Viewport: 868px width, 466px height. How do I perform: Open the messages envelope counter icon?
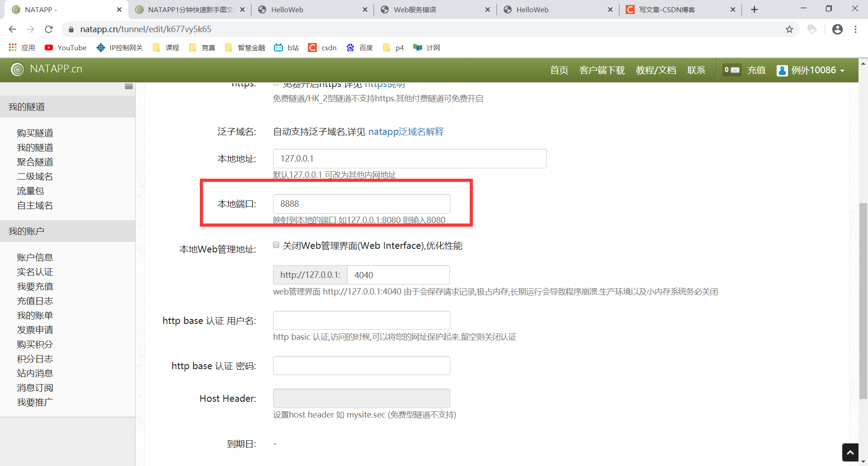click(731, 70)
